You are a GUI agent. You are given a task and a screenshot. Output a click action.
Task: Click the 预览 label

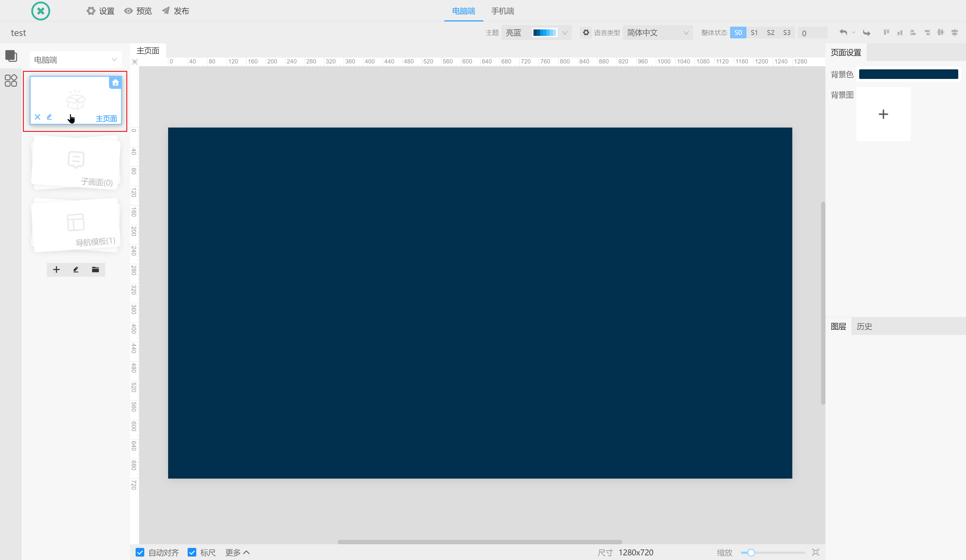(144, 11)
